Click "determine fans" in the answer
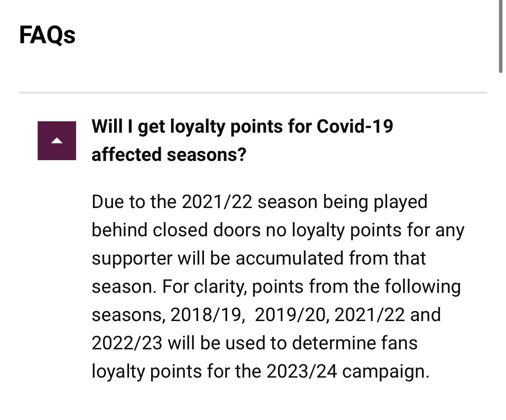This screenshot has width=506, height=420. (x=355, y=343)
